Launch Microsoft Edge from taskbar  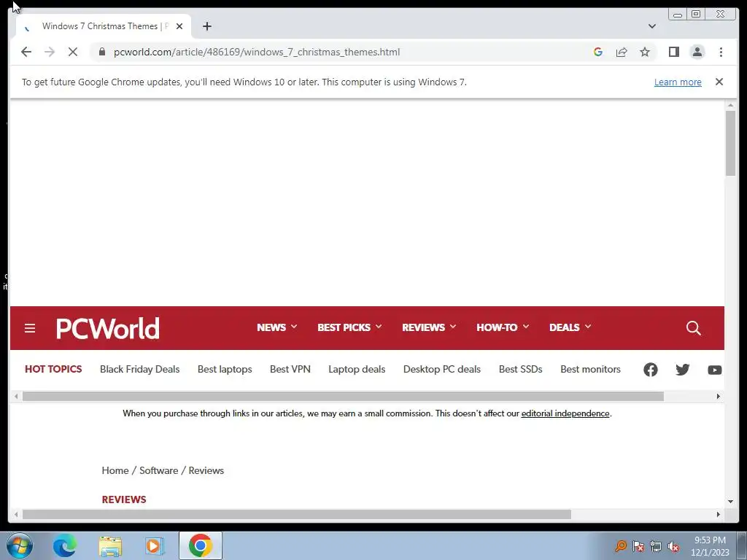[65, 545]
